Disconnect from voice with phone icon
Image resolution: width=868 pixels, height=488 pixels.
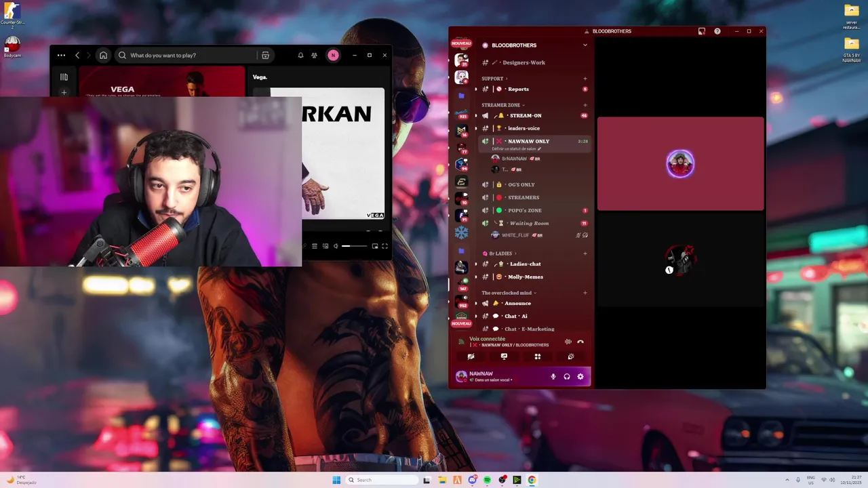tap(580, 342)
